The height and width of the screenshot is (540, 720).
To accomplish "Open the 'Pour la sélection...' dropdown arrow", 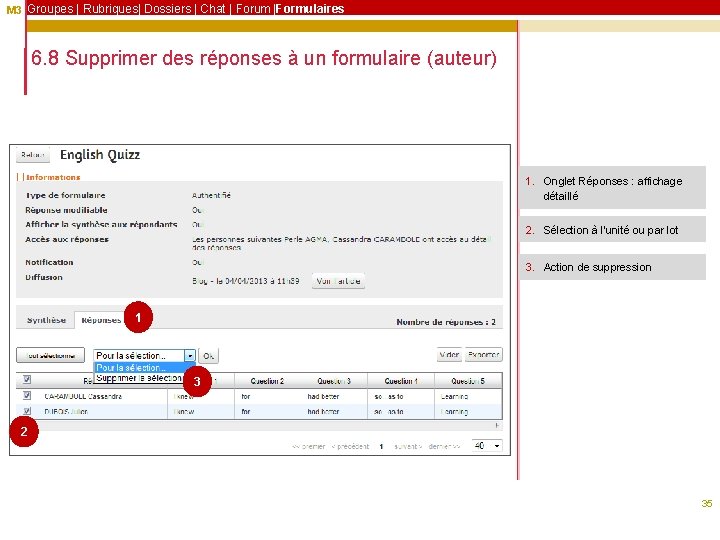I will (190, 356).
